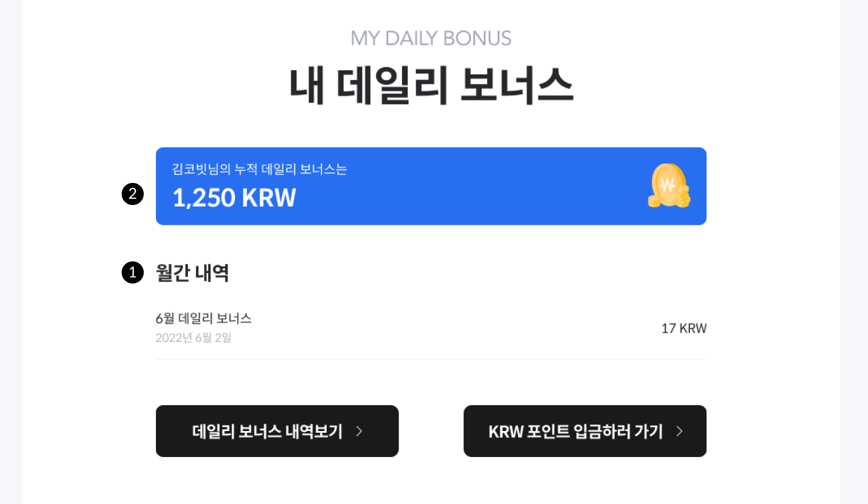The image size is (868, 504).
Task: Click the numbered marker 2 badge
Action: pos(133,194)
